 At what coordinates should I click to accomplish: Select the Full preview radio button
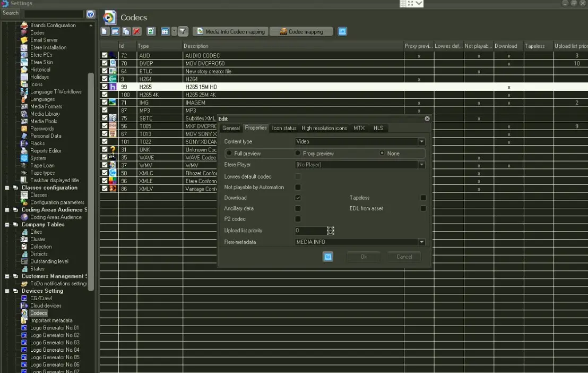[229, 154]
